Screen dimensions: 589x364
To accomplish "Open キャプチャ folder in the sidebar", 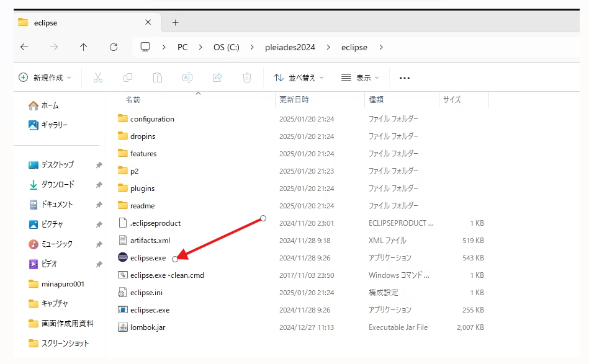I will (x=48, y=304).
